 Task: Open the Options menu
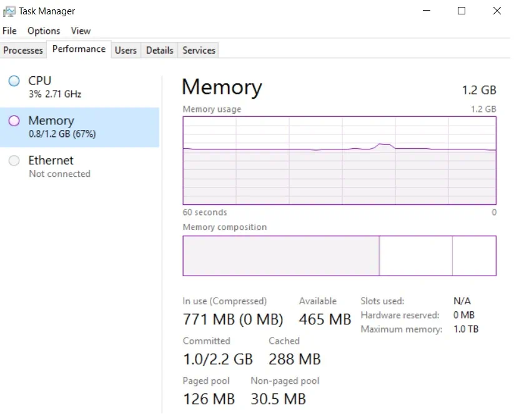44,31
